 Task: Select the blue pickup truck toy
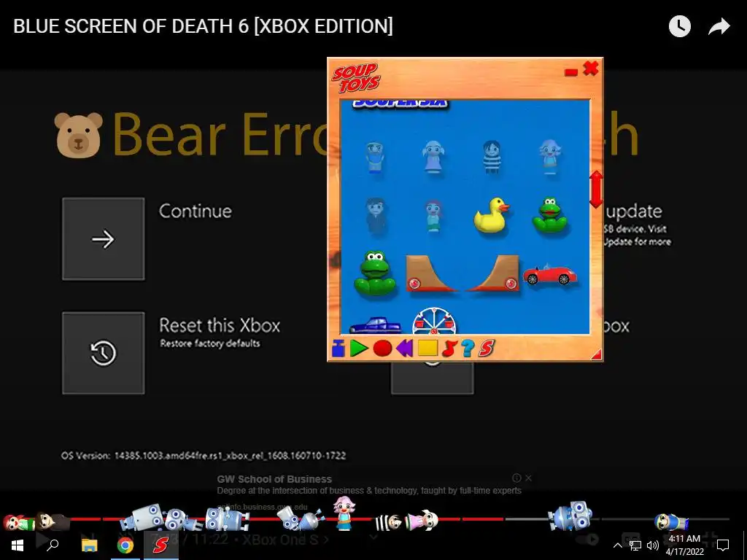375,325
